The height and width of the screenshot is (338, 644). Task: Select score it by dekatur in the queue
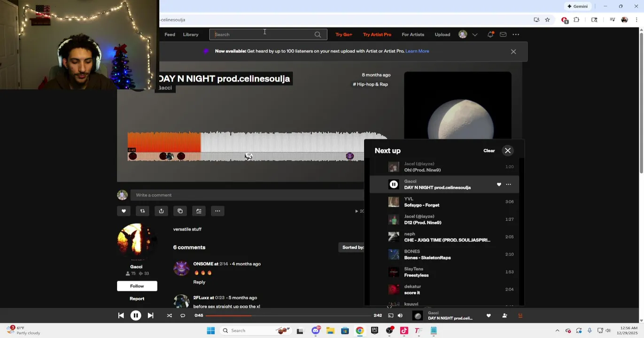coord(444,290)
